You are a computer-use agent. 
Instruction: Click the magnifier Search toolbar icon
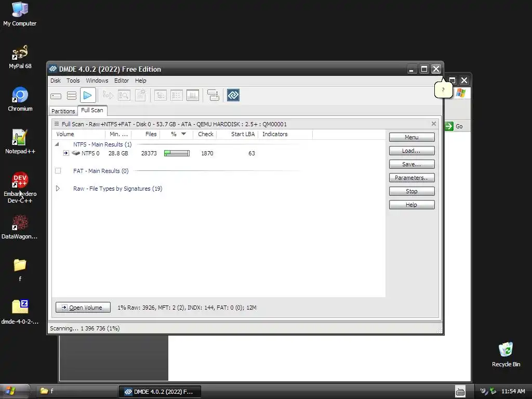pos(124,96)
